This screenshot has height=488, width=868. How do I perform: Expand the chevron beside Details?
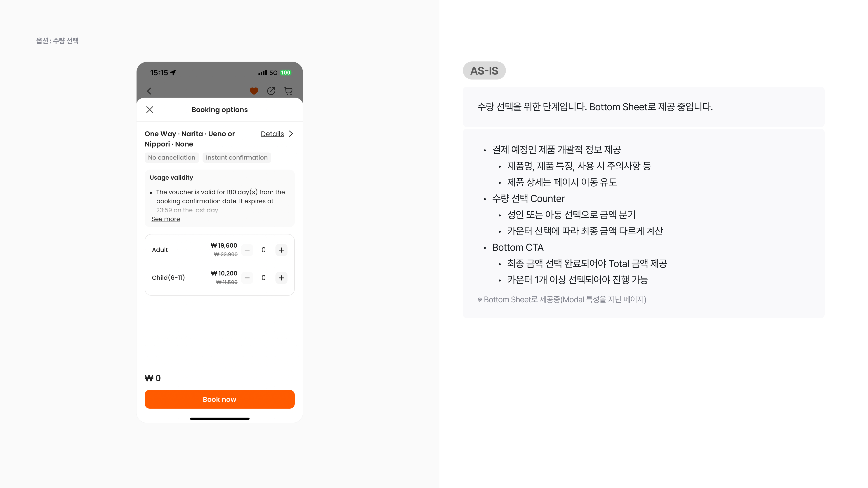pyautogui.click(x=291, y=134)
